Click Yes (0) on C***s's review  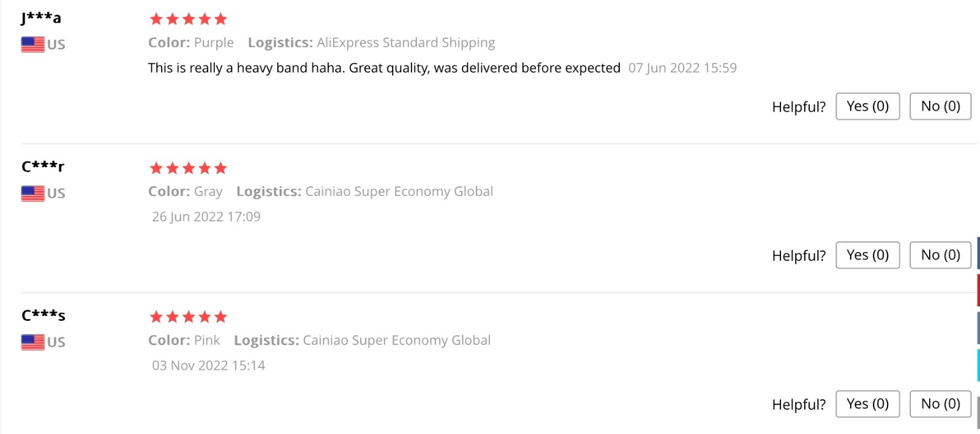(867, 404)
